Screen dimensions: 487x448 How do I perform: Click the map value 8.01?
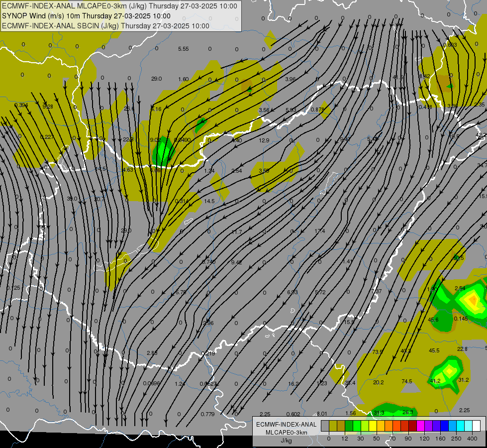point(322,414)
